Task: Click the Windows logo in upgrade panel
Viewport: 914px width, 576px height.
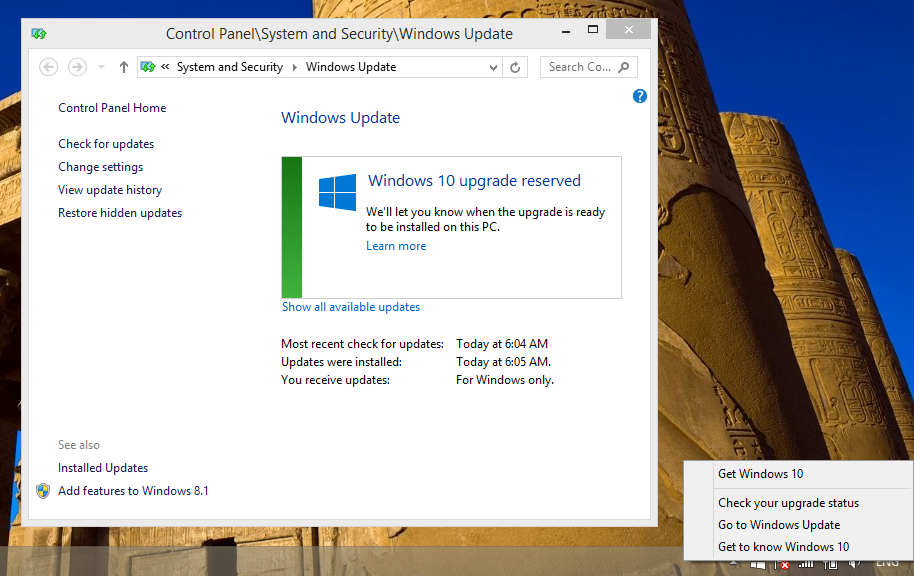Action: (338, 192)
